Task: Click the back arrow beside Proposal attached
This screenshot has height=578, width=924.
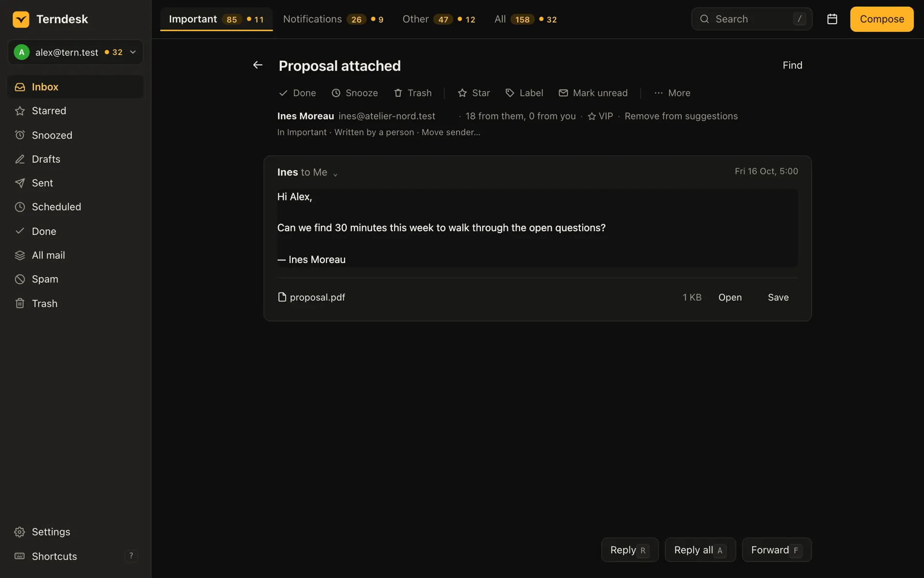Action: 258,65
